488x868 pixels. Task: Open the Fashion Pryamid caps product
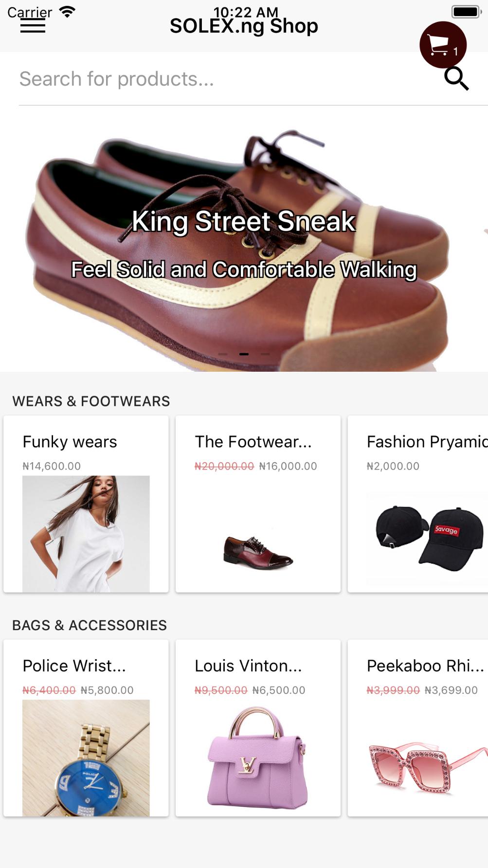tap(427, 442)
